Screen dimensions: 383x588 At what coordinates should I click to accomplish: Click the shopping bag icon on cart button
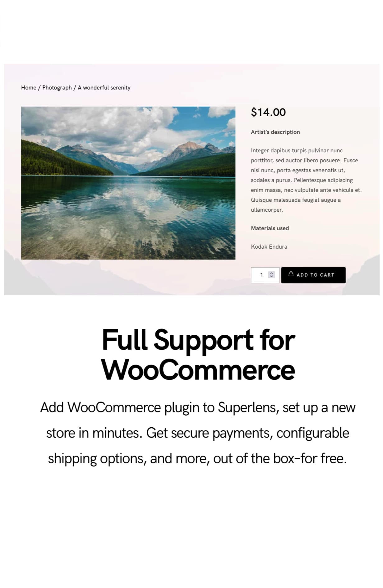291,274
